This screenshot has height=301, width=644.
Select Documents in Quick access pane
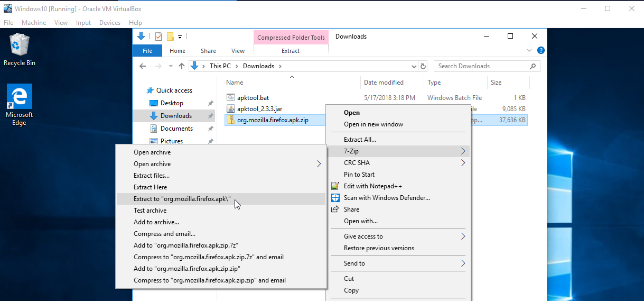[176, 129]
